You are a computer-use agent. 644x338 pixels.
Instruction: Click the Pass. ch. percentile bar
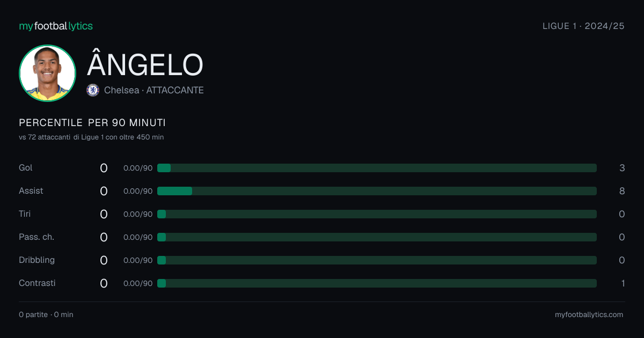(377, 237)
